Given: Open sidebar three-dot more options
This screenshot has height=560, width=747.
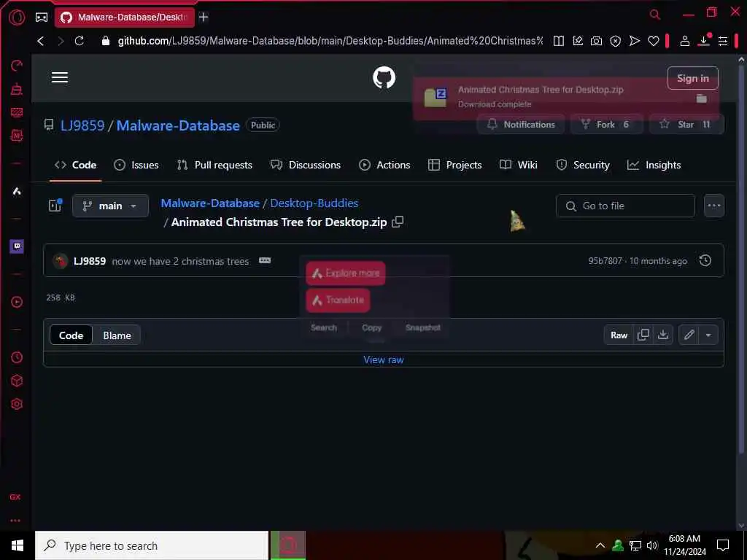Looking at the screenshot, I should pyautogui.click(x=15, y=521).
